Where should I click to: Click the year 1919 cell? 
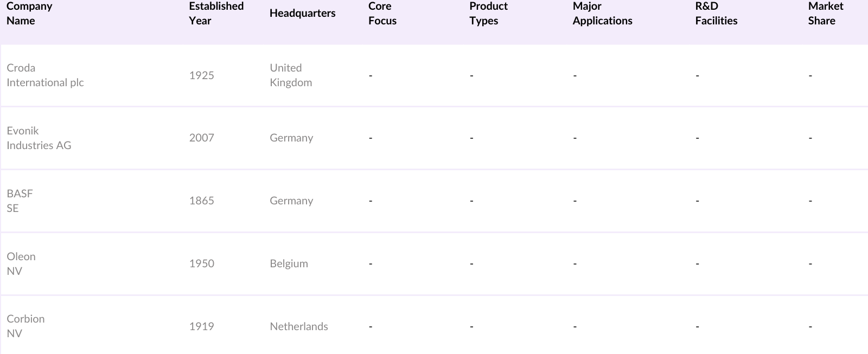(201, 326)
